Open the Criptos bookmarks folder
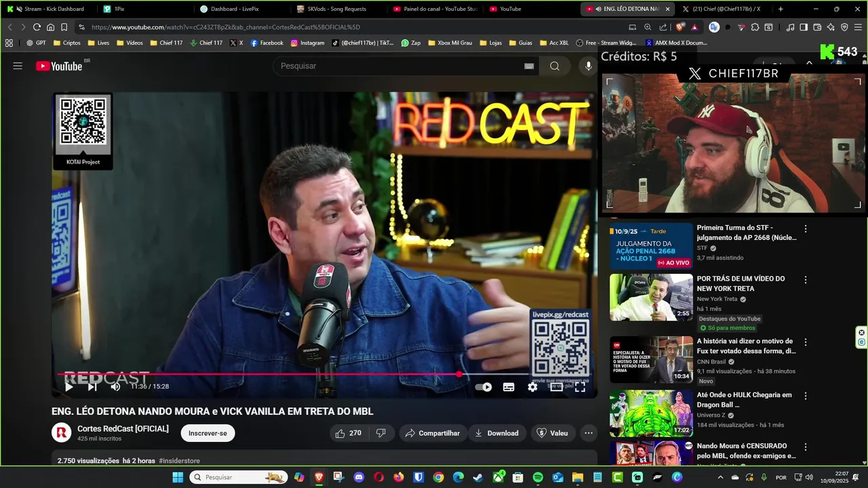This screenshot has width=868, height=488. click(x=66, y=43)
